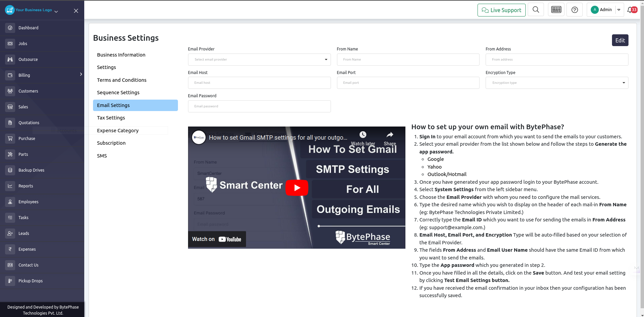Select the Customers sidebar icon
Screen dimensions: 644x317
(10, 91)
